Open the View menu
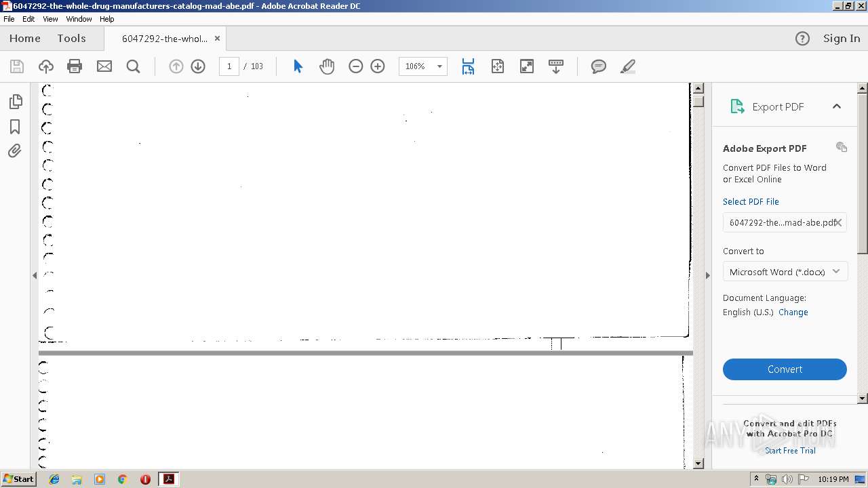The width and height of the screenshot is (868, 488). [50, 19]
